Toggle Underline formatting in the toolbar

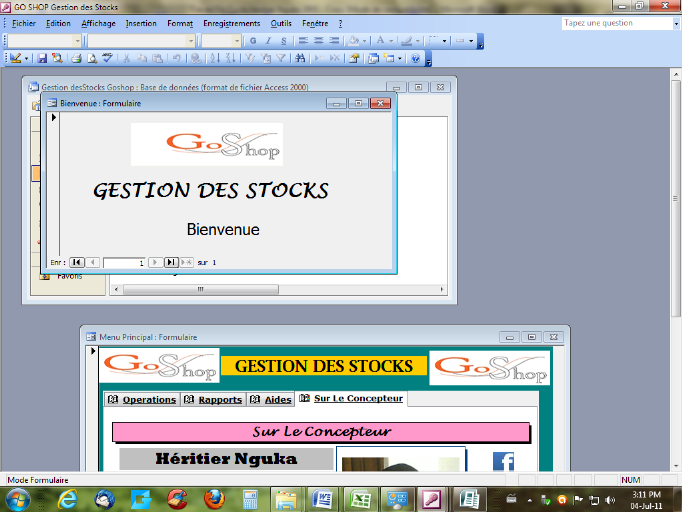(284, 41)
